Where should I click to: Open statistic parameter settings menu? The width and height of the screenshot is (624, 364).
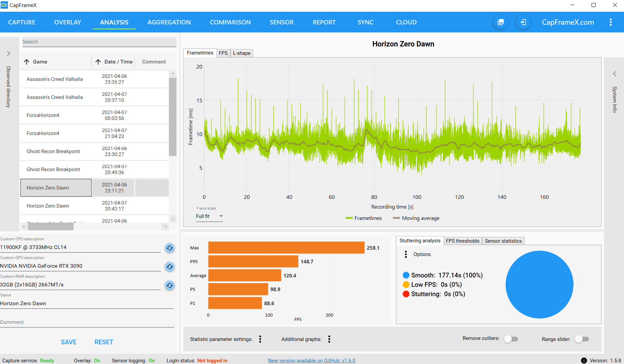260,339
